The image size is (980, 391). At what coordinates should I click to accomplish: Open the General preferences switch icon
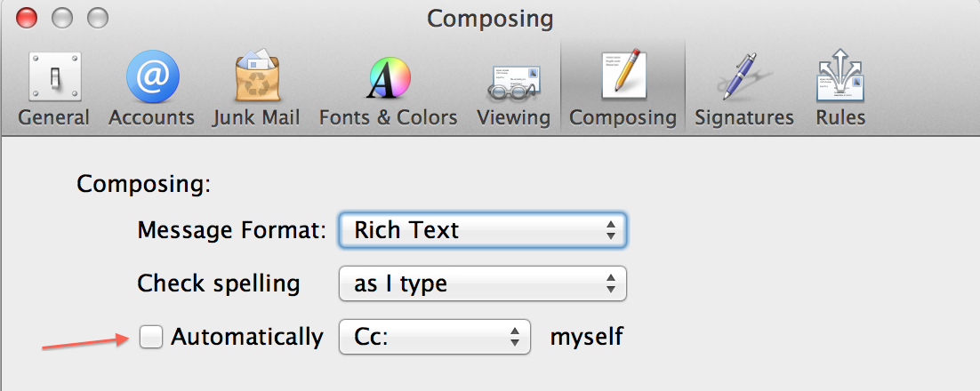pyautogui.click(x=53, y=77)
